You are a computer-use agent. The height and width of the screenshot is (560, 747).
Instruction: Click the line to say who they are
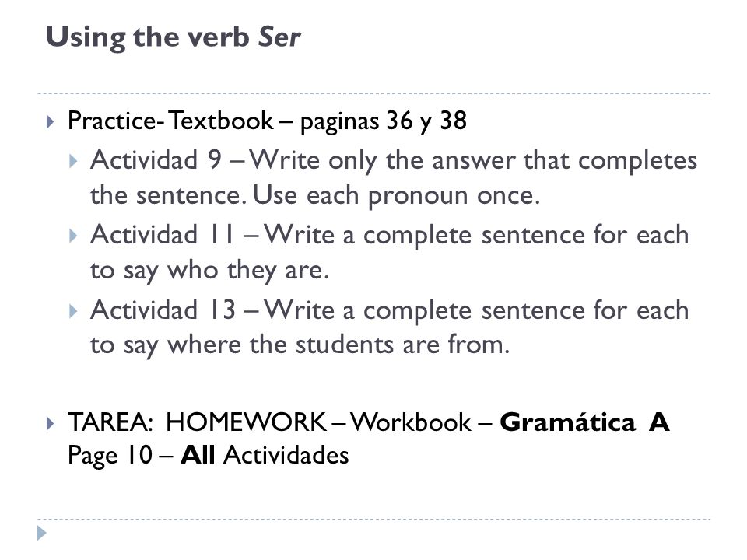pos(209,271)
